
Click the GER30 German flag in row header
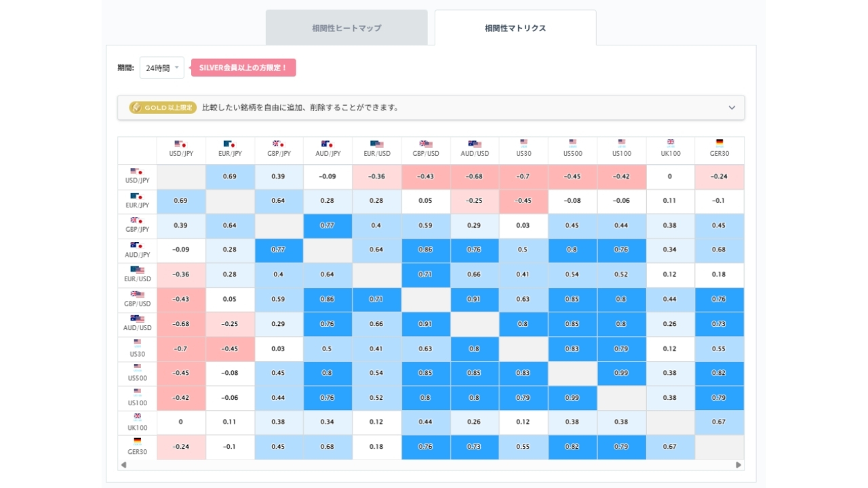[137, 441]
